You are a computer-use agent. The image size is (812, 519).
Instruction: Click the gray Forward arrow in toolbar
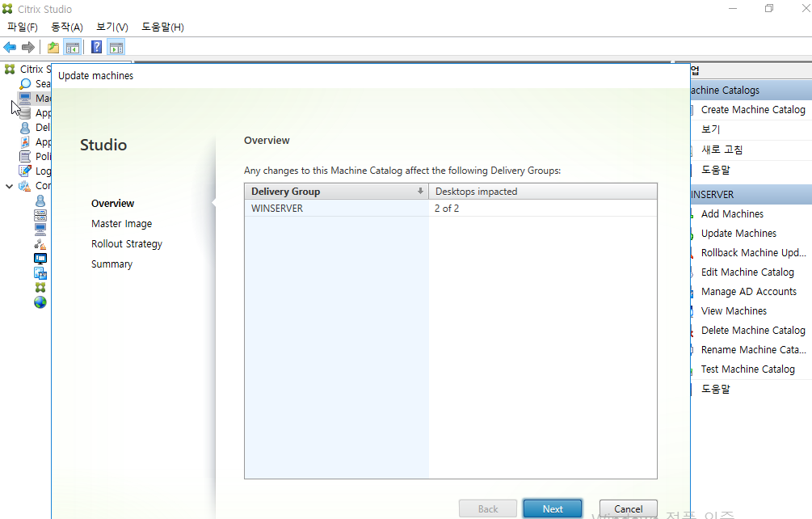coord(28,47)
